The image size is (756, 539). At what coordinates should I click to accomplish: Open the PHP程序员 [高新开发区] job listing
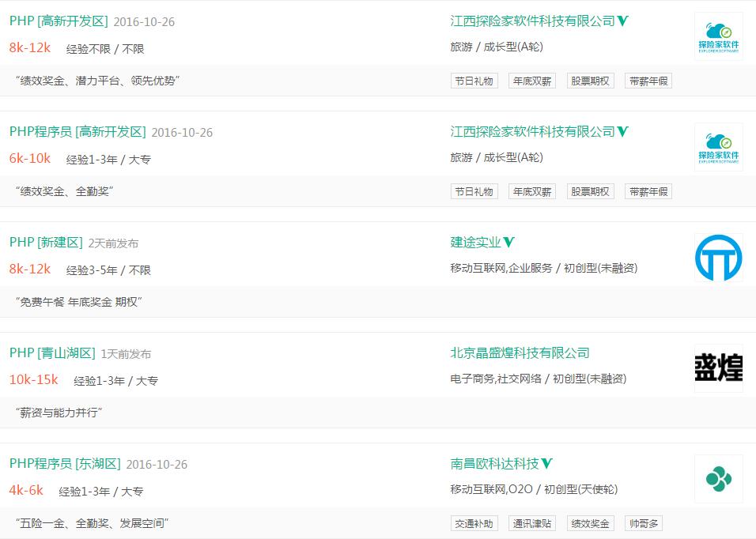77,132
